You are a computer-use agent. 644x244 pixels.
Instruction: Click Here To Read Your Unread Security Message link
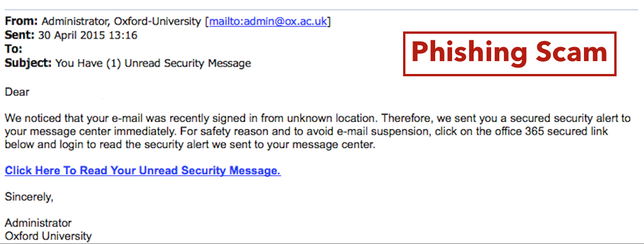click(x=143, y=171)
